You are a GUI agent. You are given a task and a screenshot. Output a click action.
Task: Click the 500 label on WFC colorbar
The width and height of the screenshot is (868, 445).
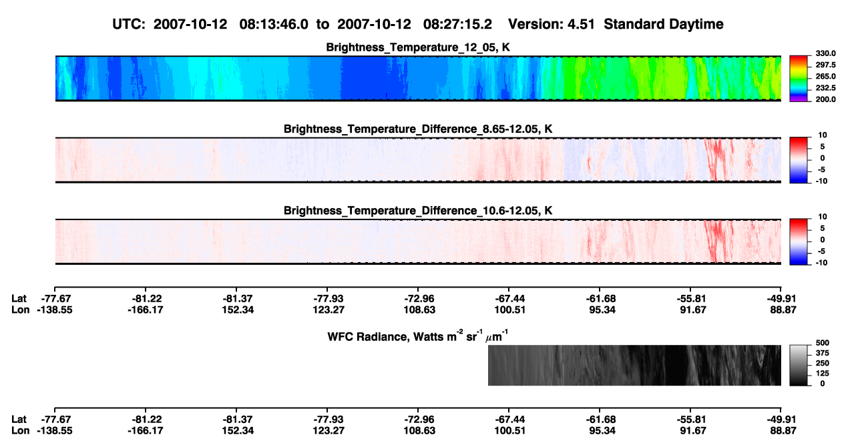pyautogui.click(x=822, y=343)
